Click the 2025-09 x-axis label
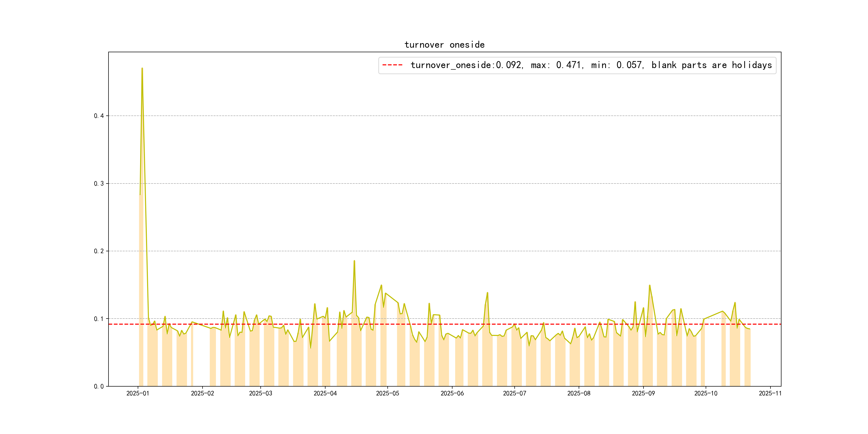Screen dimensions: 868x434 (643, 393)
